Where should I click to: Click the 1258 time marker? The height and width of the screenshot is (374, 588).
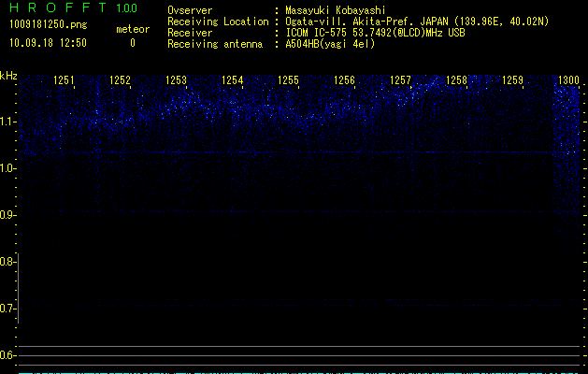click(x=456, y=80)
